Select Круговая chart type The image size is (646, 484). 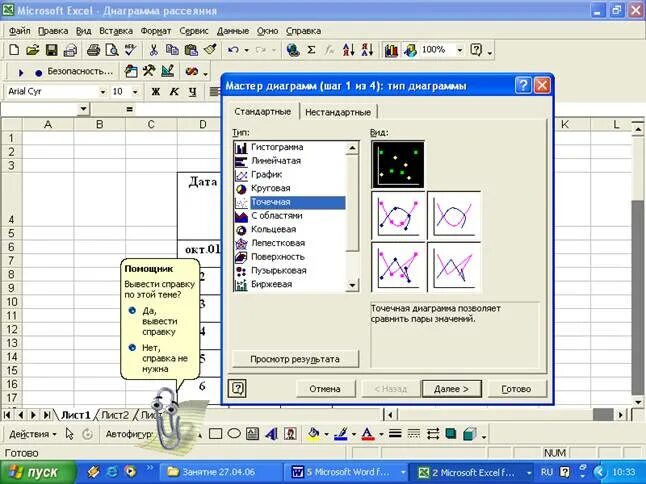coord(290,188)
